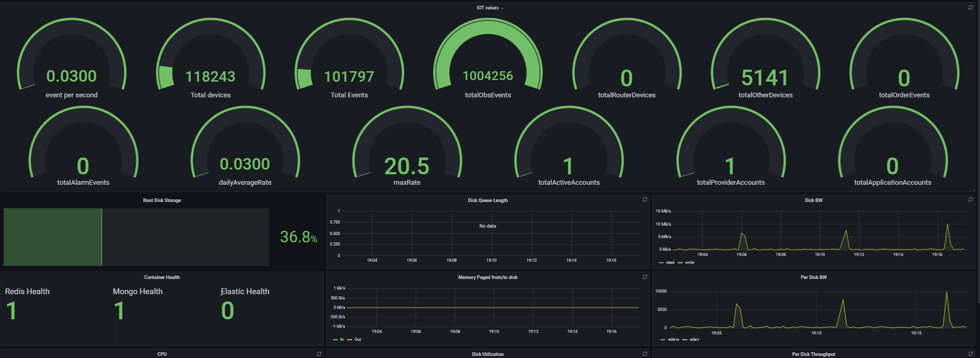Click the Total Events gauge value 101797

[x=349, y=76]
